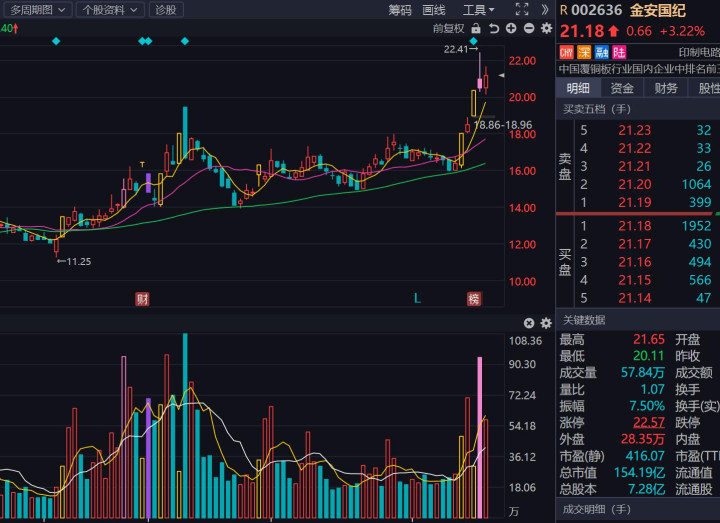Click the 陆 stock connect badge
Viewport: 720px width, 523px height.
(x=619, y=52)
